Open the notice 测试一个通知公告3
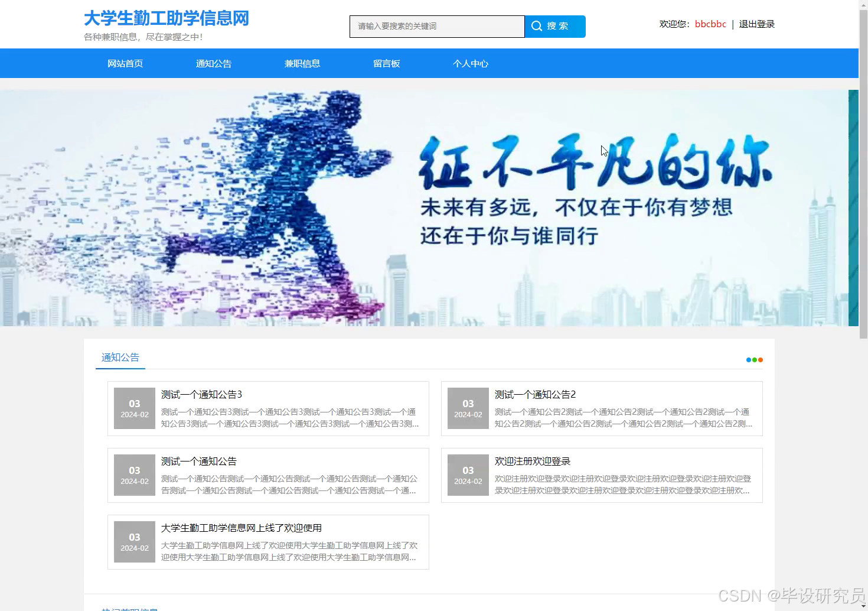Image resolution: width=868 pixels, height=611 pixels. [x=201, y=395]
